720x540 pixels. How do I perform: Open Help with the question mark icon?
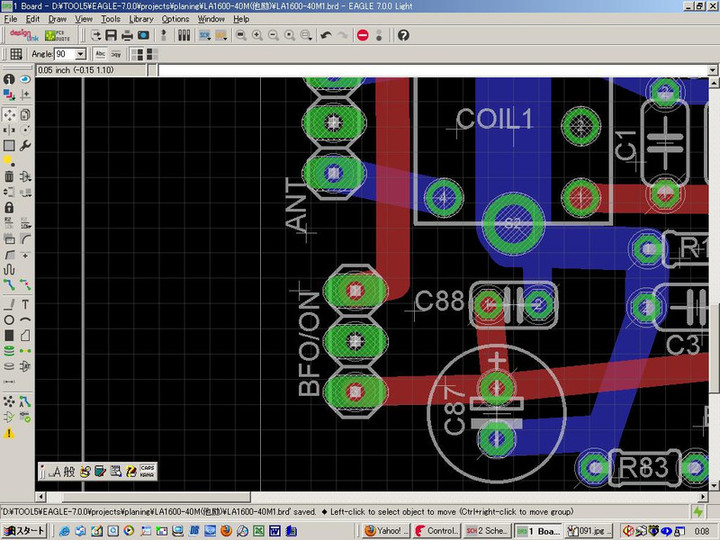403,35
